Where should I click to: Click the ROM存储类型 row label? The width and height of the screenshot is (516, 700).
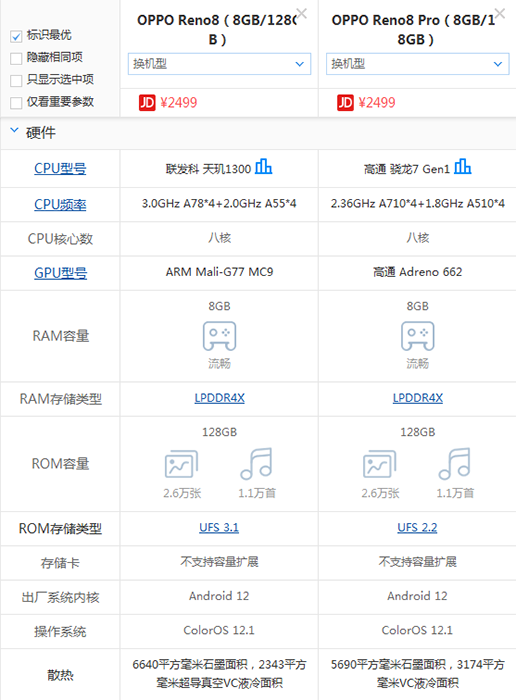pos(60,529)
